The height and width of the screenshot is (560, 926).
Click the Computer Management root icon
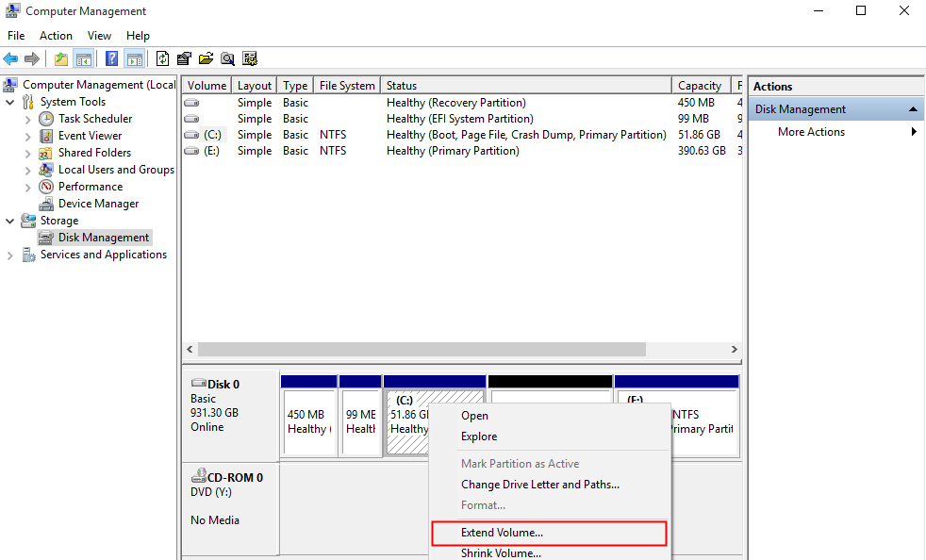coord(9,84)
